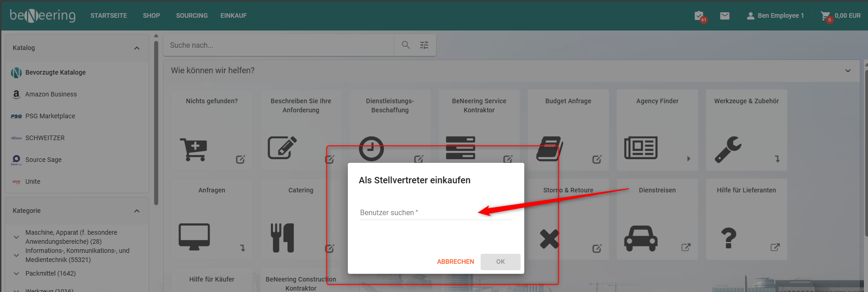The height and width of the screenshot is (292, 868).
Task: Click the Nichts gefunden cart icon
Action: tap(194, 149)
